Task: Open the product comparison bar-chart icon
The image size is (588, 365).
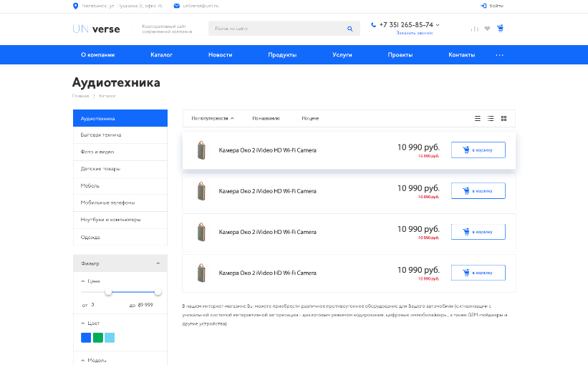Action: (474, 29)
